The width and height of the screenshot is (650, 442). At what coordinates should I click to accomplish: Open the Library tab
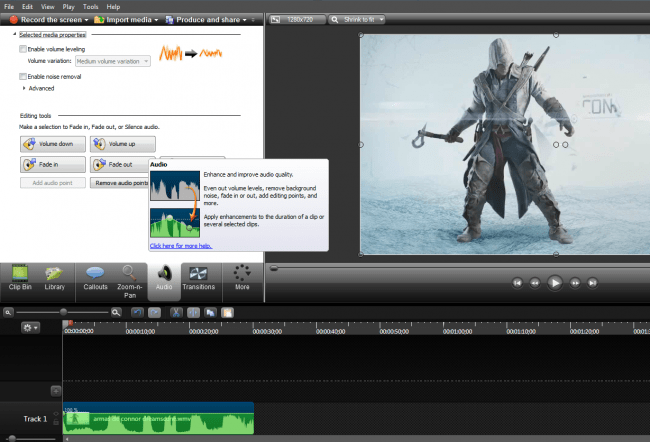click(x=54, y=278)
